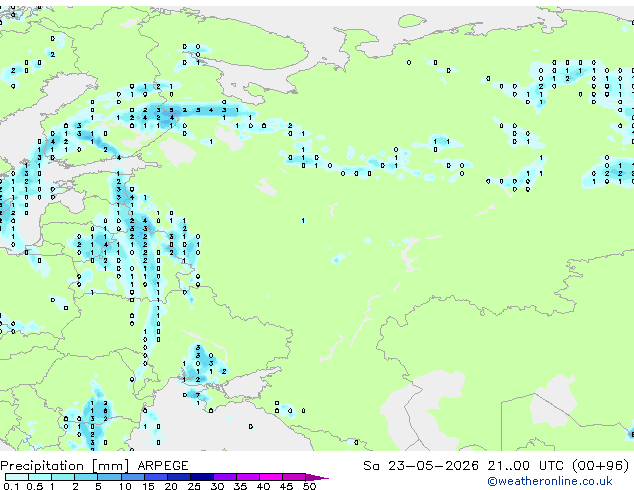Click the legend value '40'
634x490 pixels.
(263, 486)
